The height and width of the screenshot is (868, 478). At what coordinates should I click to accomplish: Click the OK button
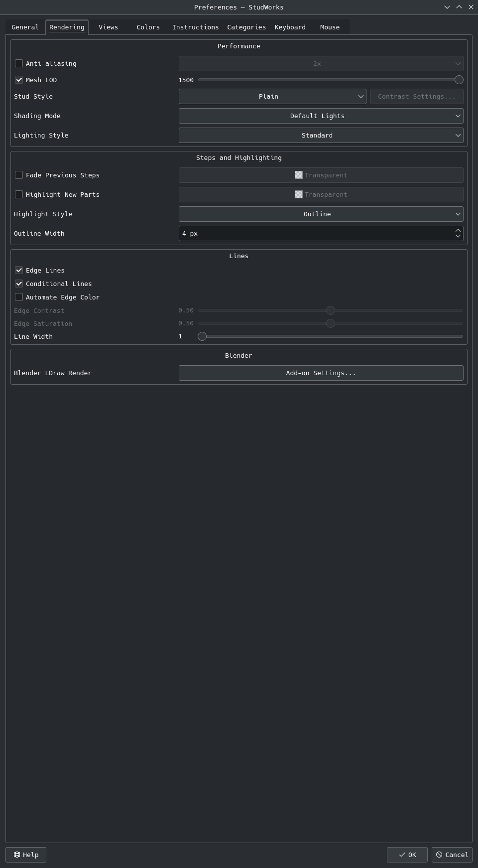pos(407,855)
